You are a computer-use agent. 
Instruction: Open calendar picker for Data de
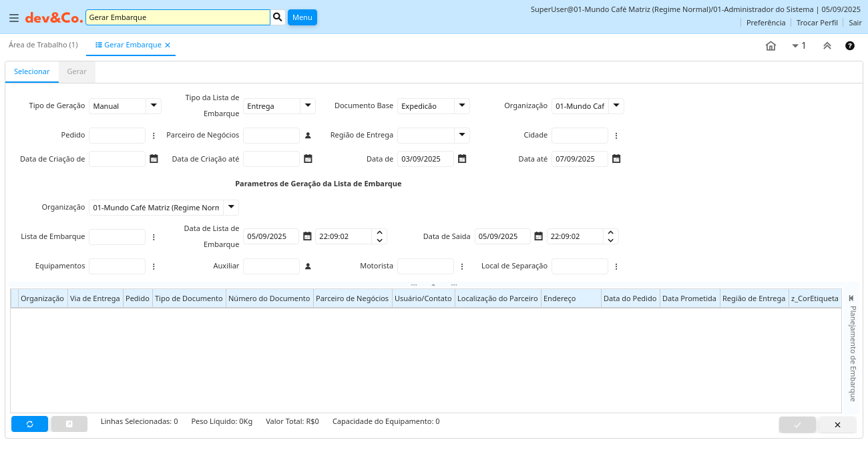click(462, 159)
